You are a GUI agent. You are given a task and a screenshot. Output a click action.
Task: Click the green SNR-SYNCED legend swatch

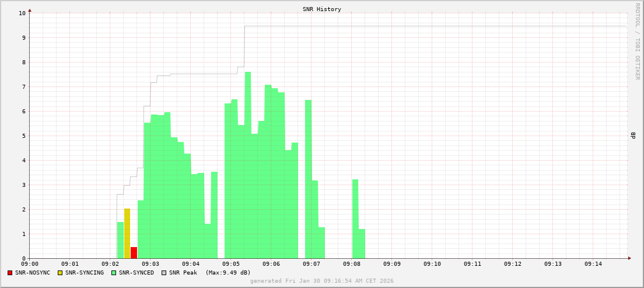[x=114, y=273]
